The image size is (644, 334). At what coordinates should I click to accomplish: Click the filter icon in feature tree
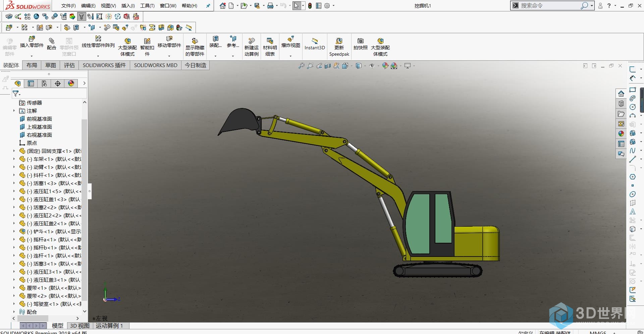[16, 94]
